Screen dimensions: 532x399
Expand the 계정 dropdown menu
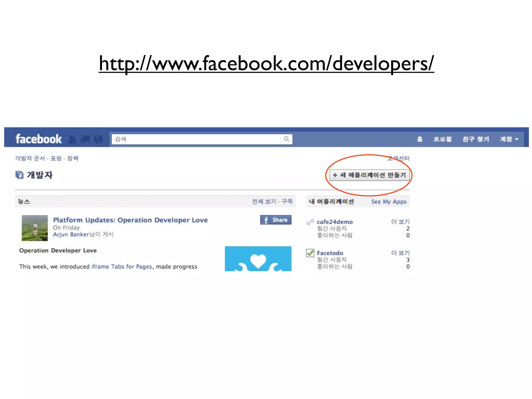[509, 139]
